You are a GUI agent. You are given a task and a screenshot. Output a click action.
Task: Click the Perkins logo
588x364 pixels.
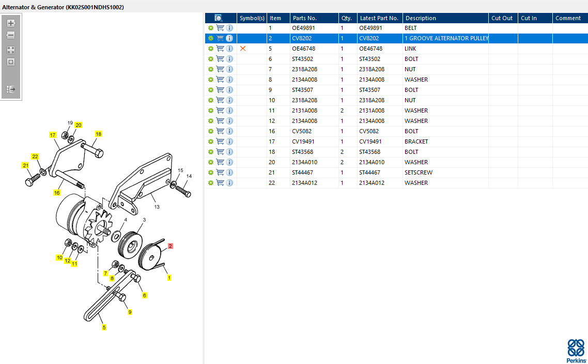(x=577, y=351)
